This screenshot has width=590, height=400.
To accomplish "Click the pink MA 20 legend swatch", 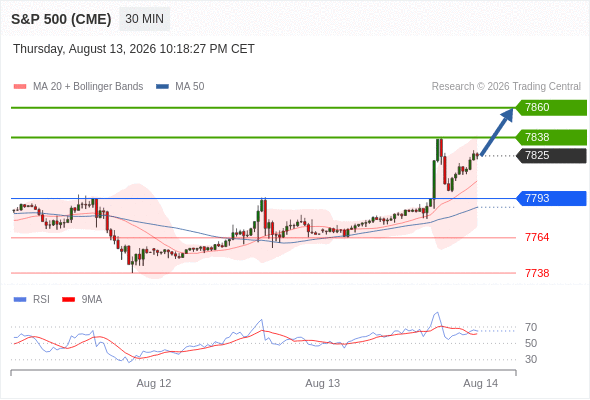I will [x=20, y=87].
